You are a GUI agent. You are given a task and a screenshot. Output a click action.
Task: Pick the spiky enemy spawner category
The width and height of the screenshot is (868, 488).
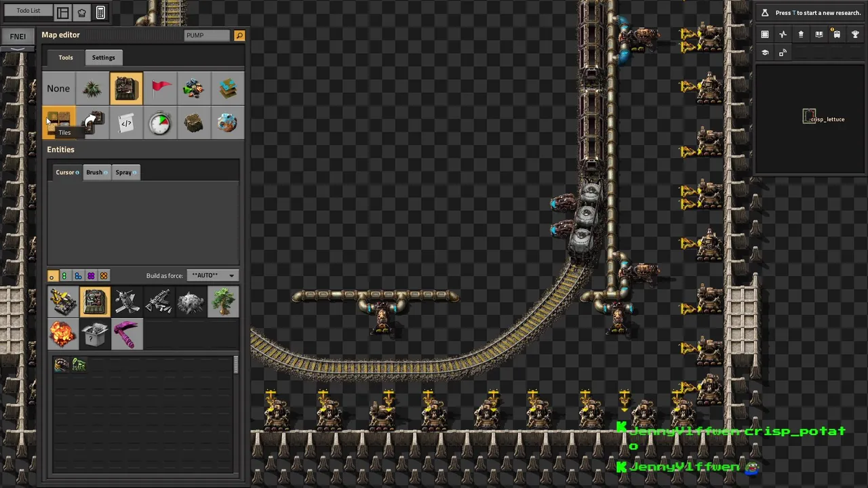point(191,302)
